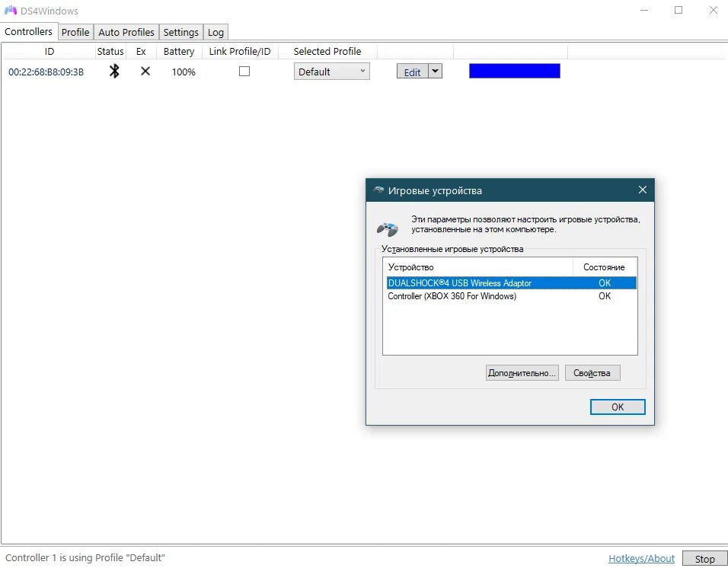This screenshot has height=568, width=728.
Task: Click the status bar text Controller 1 is using Profile
Action: click(x=85, y=558)
